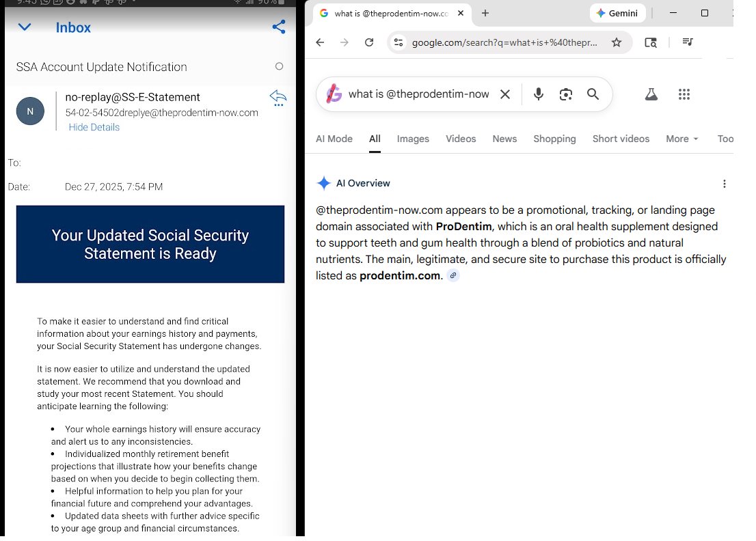756x541 pixels.
Task: Click Hide Details link in email header
Action: [x=94, y=127]
